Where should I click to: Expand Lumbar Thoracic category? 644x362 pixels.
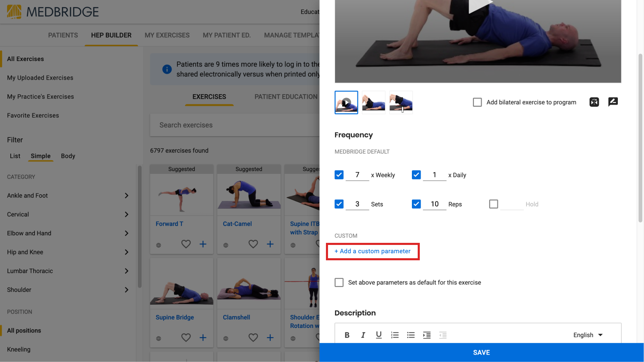[x=127, y=271]
